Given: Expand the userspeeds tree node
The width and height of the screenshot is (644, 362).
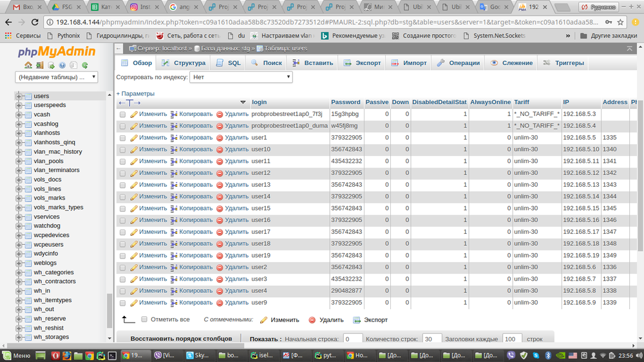Looking at the screenshot, I should click(x=19, y=105).
